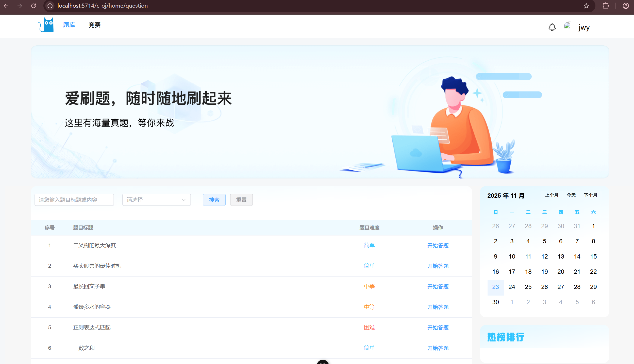
Task: Click the browser back arrow
Action: pos(6,6)
